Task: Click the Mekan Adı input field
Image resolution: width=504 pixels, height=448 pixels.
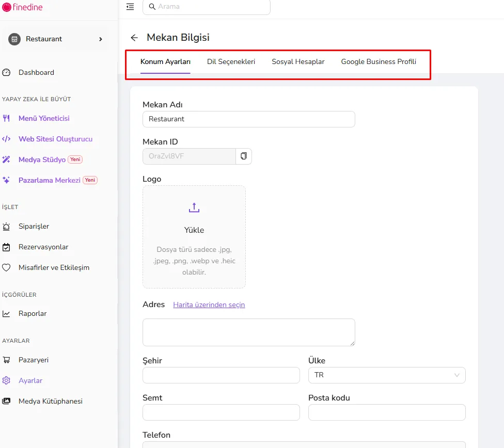Action: [249, 119]
